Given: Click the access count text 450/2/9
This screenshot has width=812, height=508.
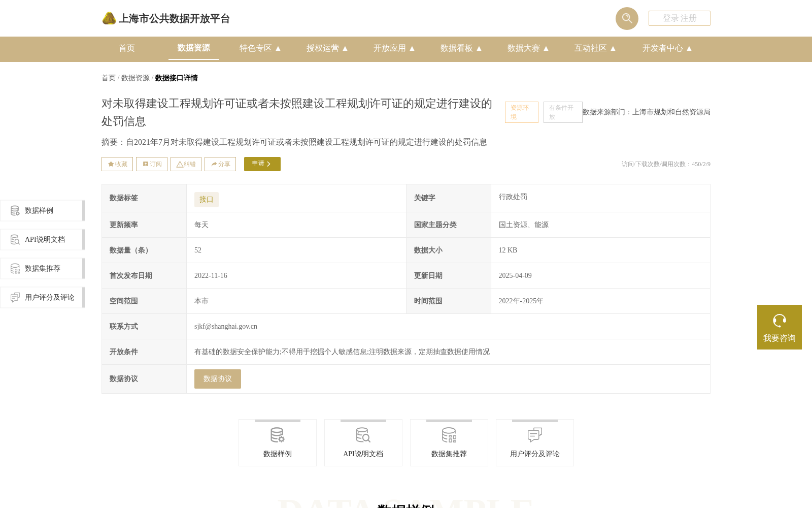Looking at the screenshot, I should tap(701, 164).
